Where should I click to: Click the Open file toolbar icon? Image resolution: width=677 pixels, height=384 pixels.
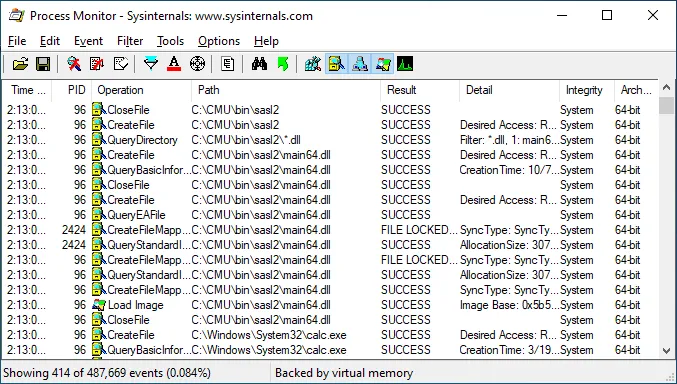[x=20, y=64]
